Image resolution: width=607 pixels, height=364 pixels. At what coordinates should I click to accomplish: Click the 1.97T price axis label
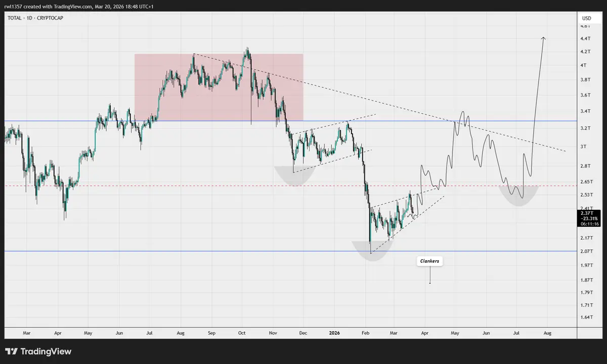[587, 265]
